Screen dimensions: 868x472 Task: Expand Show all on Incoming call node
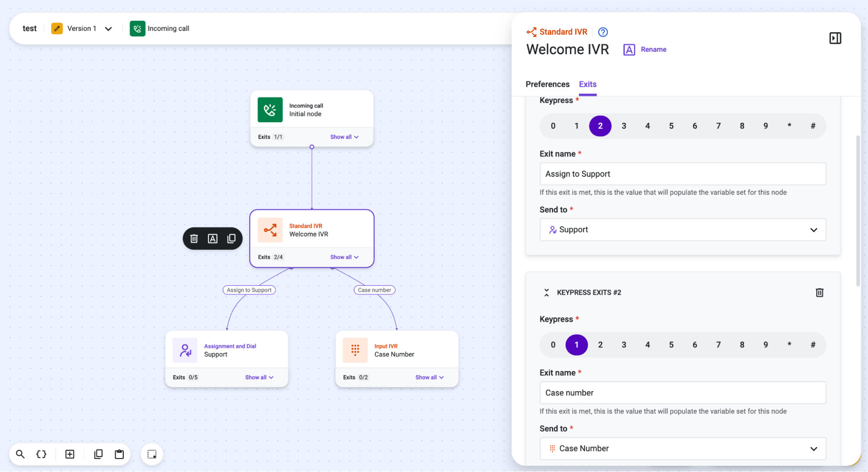[344, 137]
